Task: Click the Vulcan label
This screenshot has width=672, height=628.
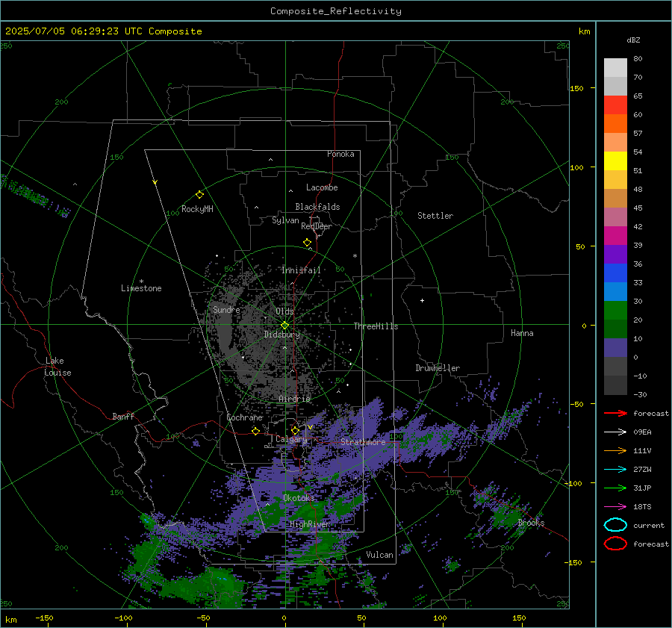Action: click(380, 555)
